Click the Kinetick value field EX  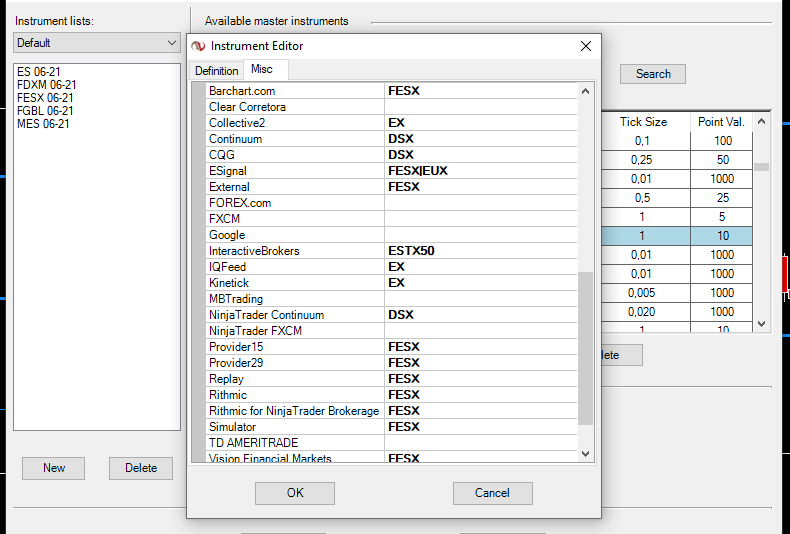481,283
